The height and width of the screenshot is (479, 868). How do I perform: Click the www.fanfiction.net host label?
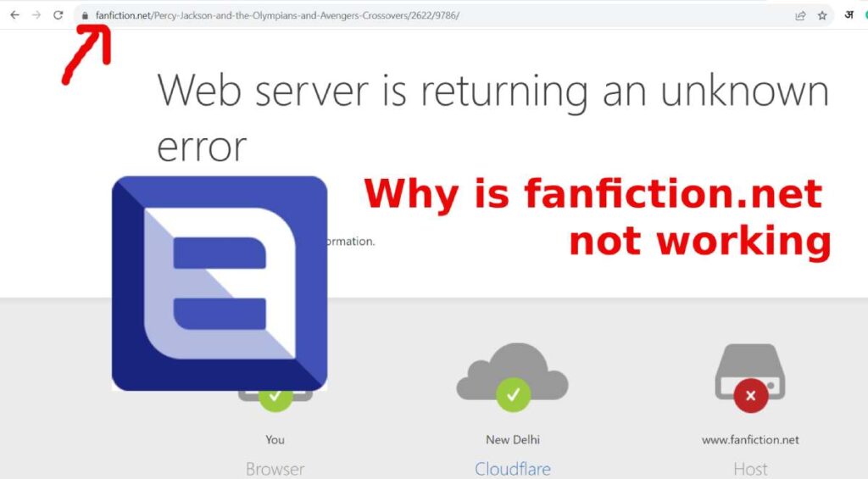point(750,440)
